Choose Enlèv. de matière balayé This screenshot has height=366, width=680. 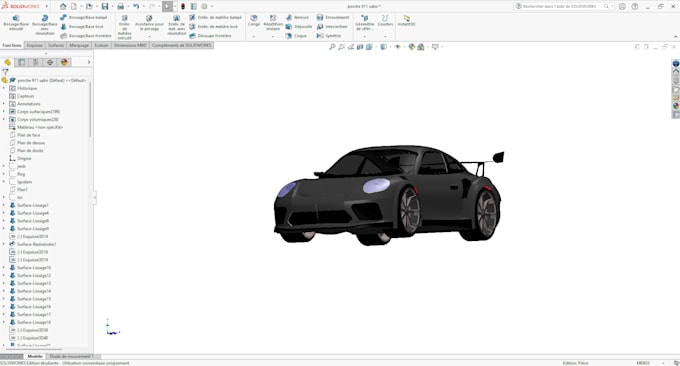click(x=216, y=17)
